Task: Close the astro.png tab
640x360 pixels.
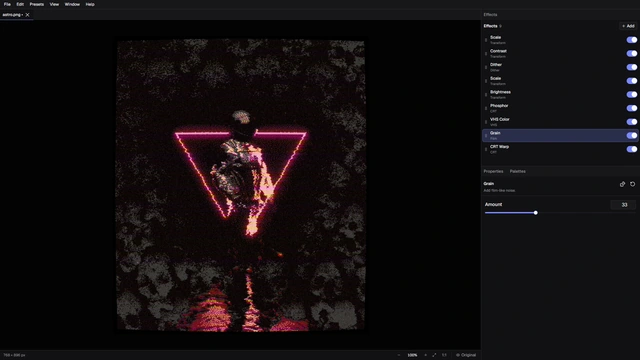Action: coord(27,15)
